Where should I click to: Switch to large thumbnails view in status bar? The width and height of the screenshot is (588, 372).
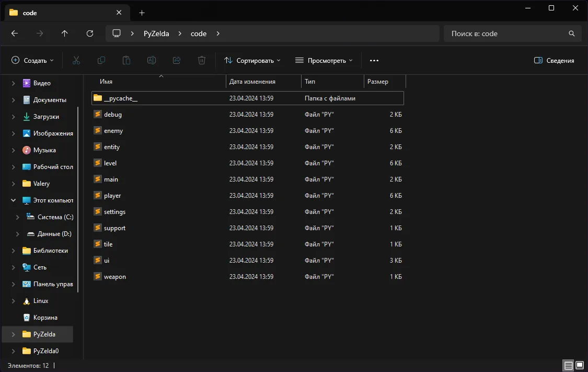click(x=580, y=365)
